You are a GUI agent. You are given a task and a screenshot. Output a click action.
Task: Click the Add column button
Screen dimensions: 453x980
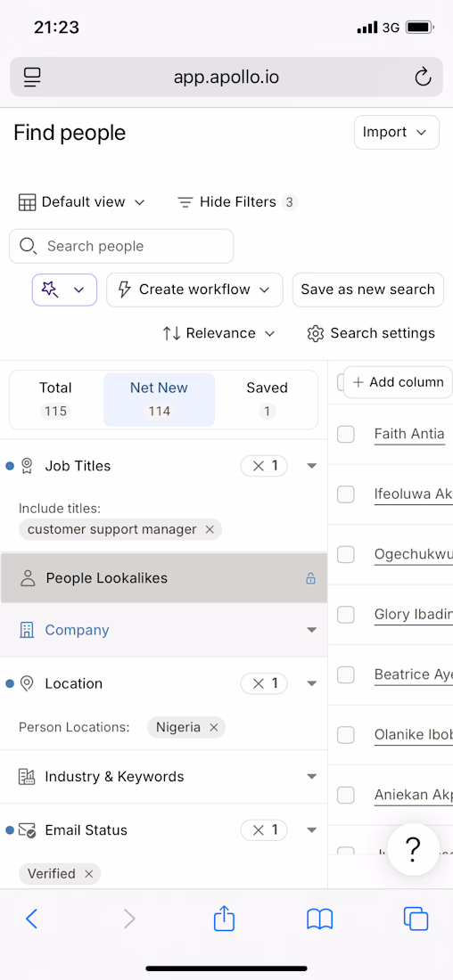click(398, 382)
